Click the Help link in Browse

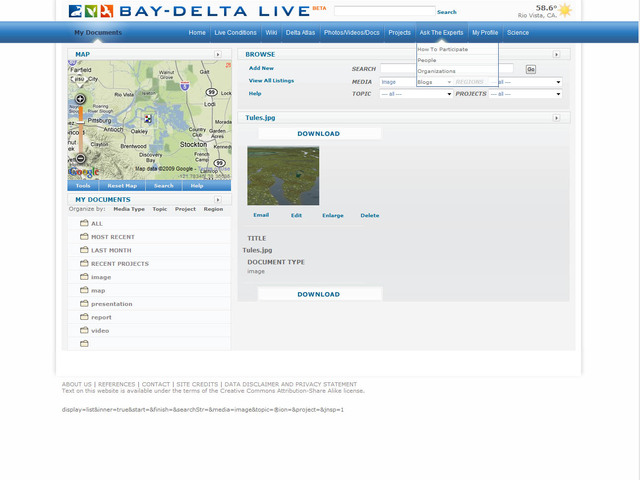[255, 93]
